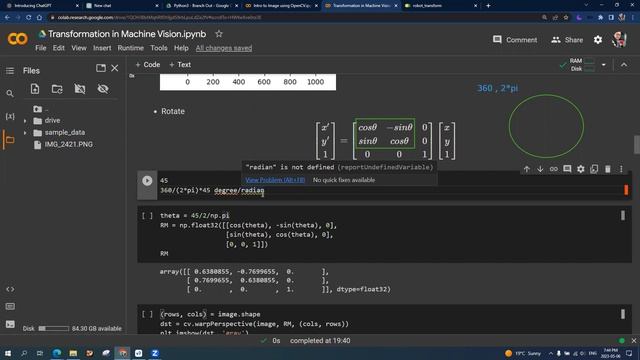Image resolution: width=640 pixels, height=360 pixels.
Task: Close the Files panel
Action: tap(115, 68)
